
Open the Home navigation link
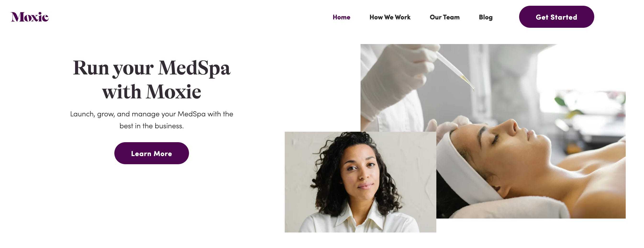click(x=341, y=17)
